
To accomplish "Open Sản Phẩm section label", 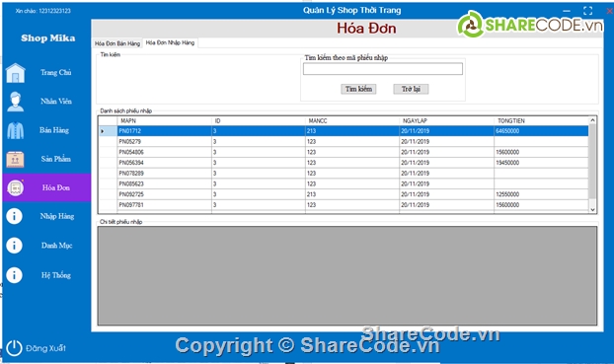I will tap(56, 159).
